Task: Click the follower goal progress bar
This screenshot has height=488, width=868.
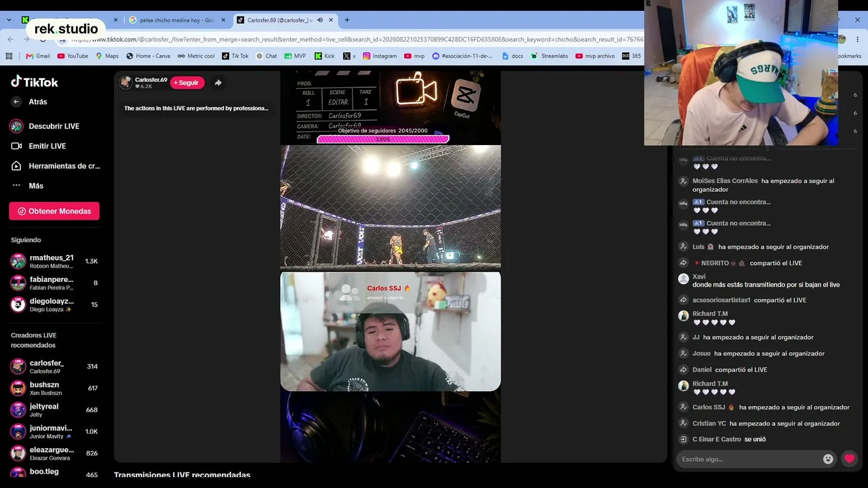Action: click(x=383, y=139)
